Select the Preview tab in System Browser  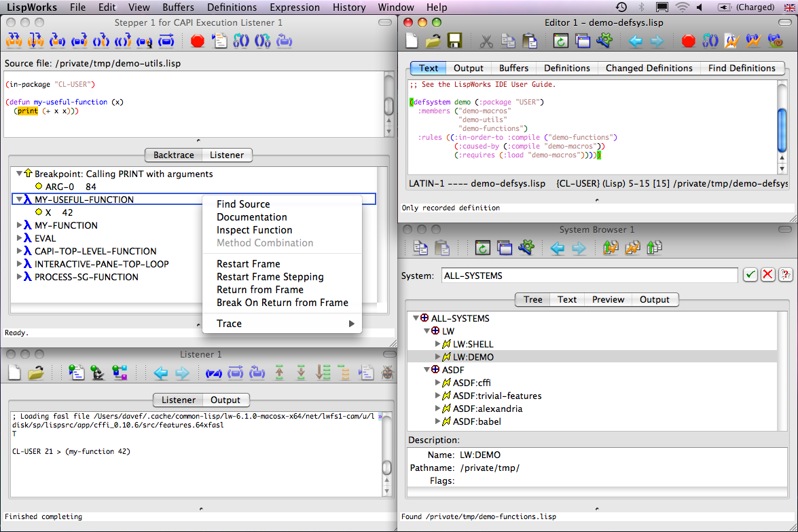[x=607, y=299]
